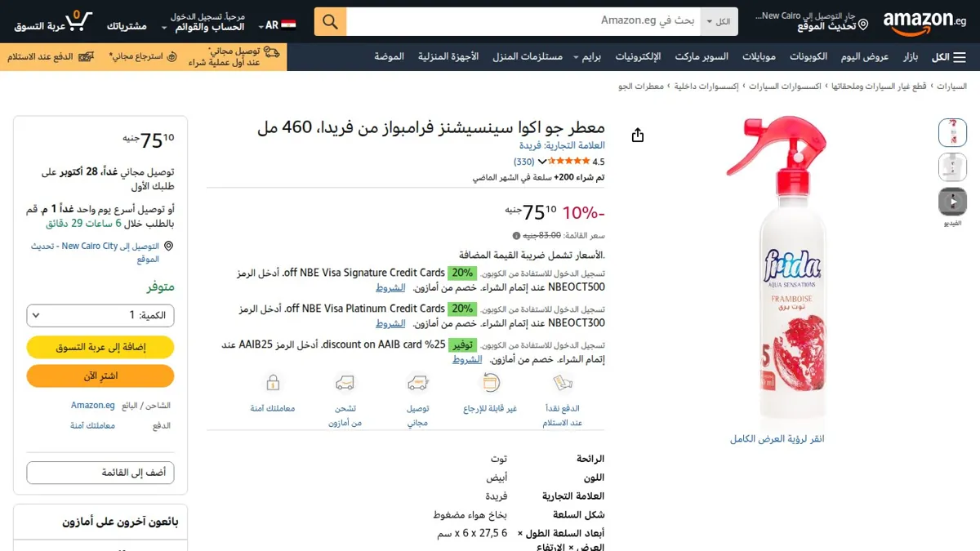Screen dimensions: 980x551
Task: Click the Egypt flag language icon
Action: point(288,25)
